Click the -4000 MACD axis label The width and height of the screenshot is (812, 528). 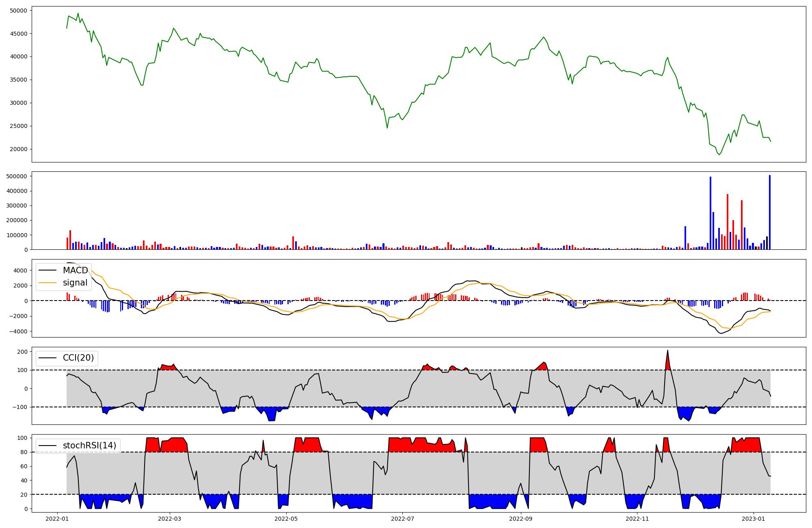click(x=17, y=331)
